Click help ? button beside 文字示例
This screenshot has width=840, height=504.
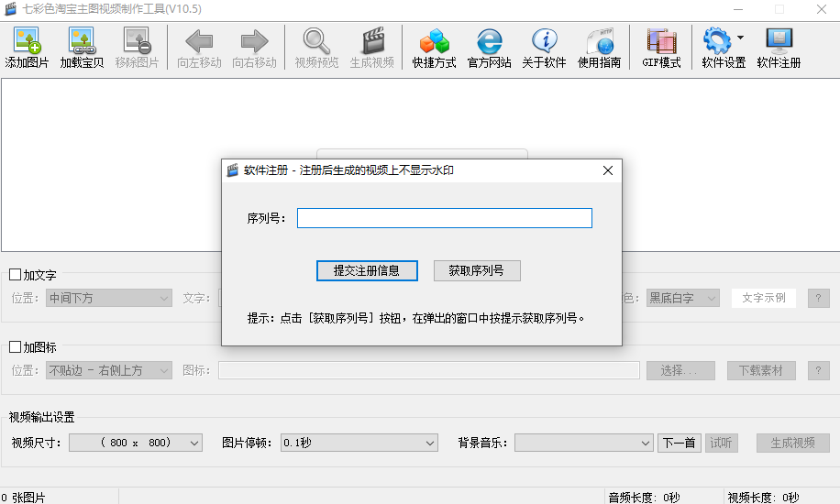818,298
